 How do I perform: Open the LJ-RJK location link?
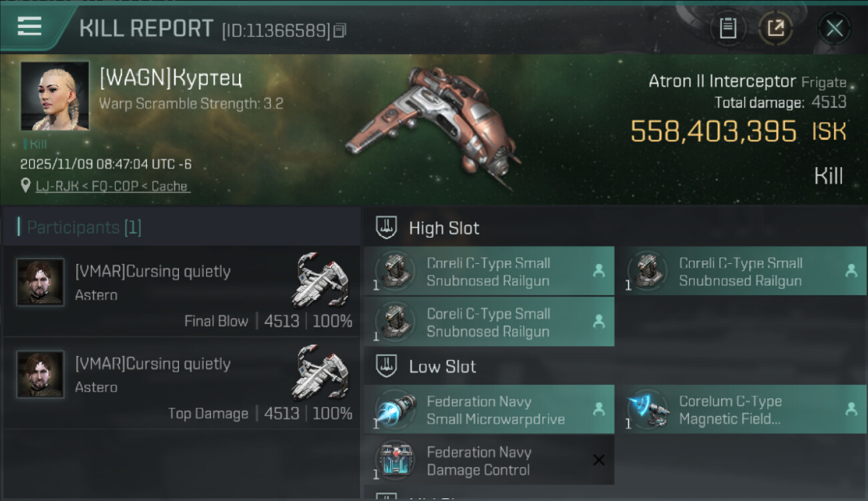point(112,186)
